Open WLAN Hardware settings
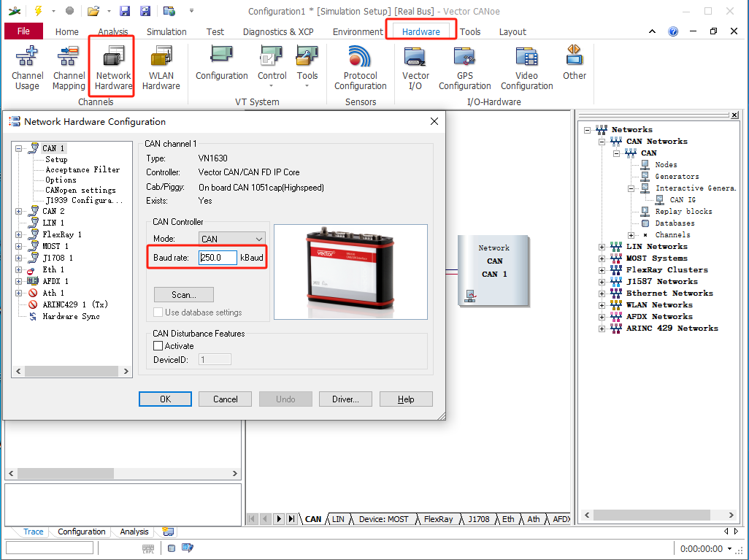The height and width of the screenshot is (560, 749). tap(161, 68)
